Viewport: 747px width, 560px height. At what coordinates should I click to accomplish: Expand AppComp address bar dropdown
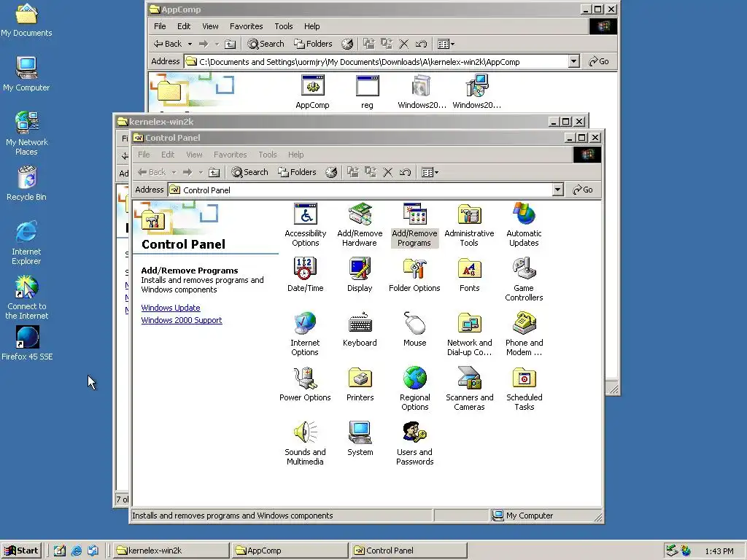click(x=574, y=61)
